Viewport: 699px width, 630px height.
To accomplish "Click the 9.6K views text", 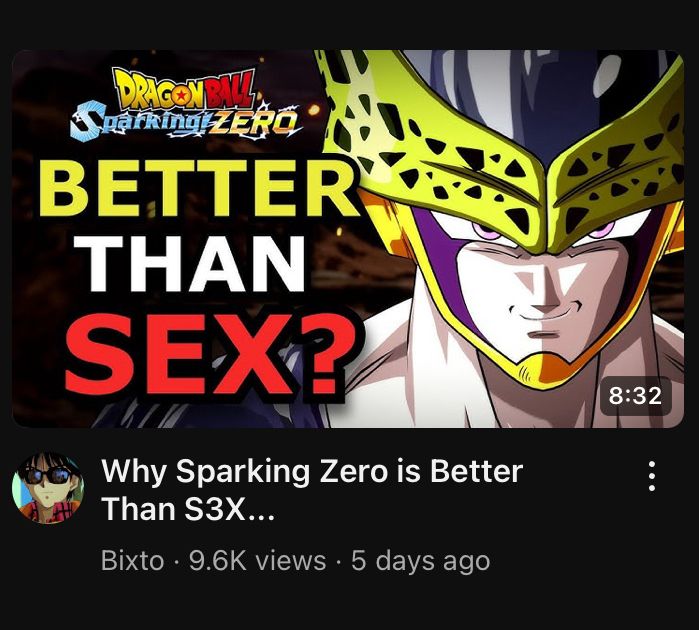I will coord(258,560).
